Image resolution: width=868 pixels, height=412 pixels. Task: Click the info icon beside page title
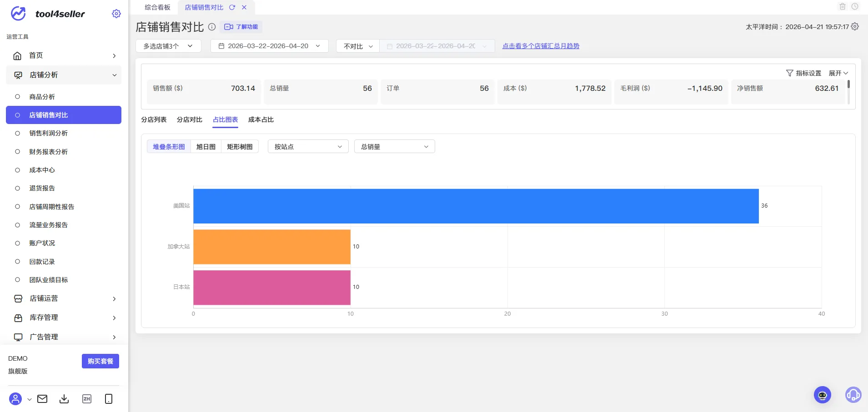point(212,27)
